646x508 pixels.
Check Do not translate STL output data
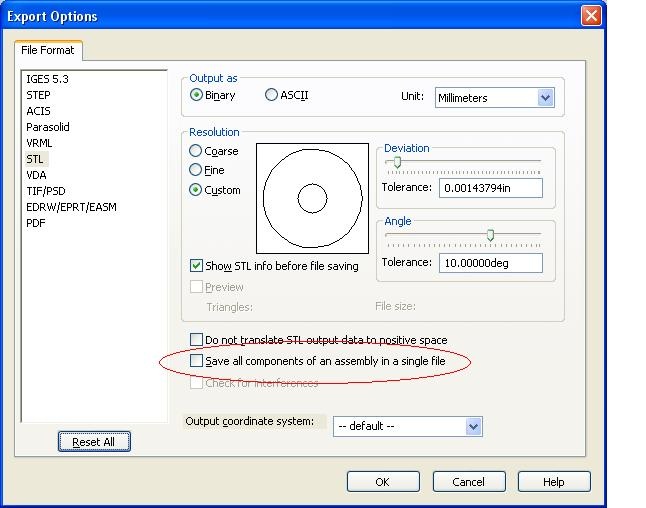(x=196, y=339)
